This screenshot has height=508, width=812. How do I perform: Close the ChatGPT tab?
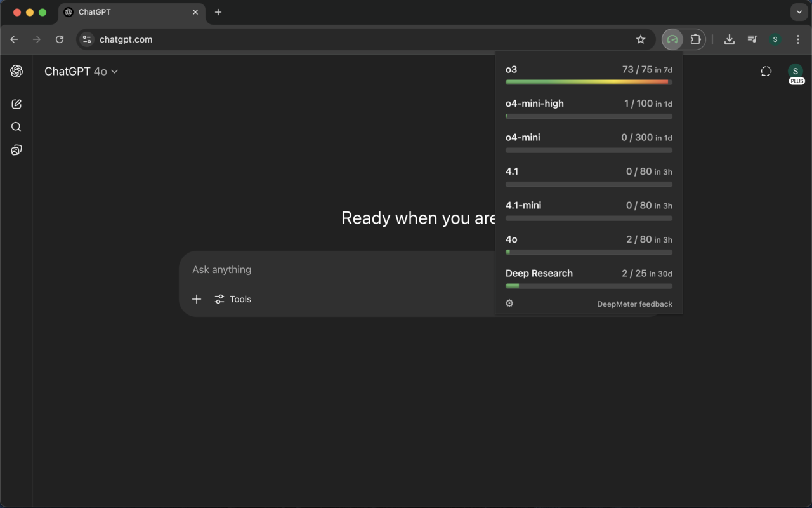point(195,12)
